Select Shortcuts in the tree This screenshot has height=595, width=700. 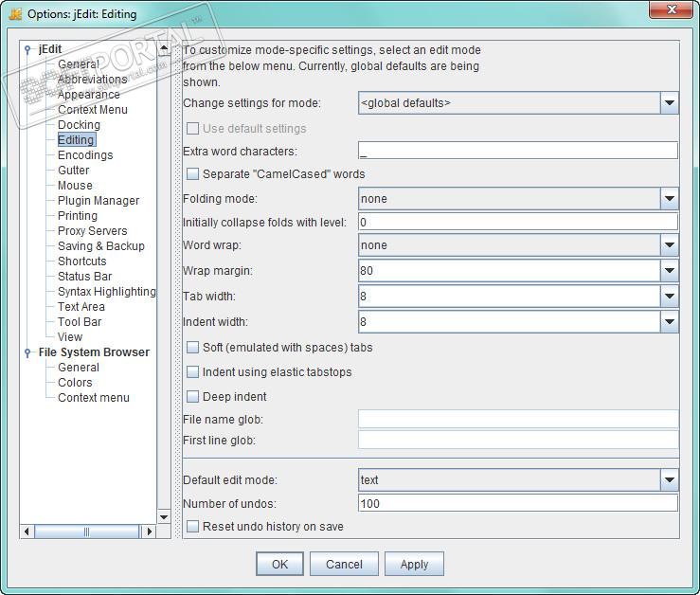[82, 261]
